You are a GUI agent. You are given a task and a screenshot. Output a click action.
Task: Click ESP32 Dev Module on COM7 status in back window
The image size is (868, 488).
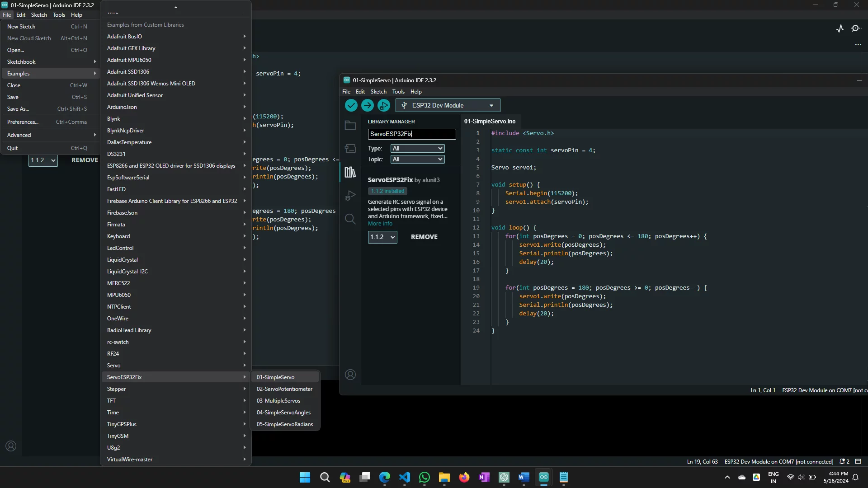[778, 461]
